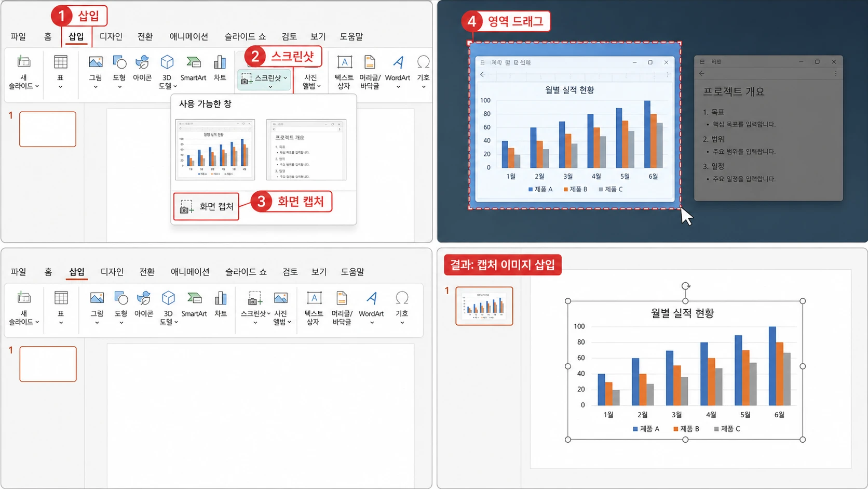This screenshot has width=868, height=489.
Task: Open the 파일 tab in the ribbon with no open menu
Action: (x=18, y=272)
